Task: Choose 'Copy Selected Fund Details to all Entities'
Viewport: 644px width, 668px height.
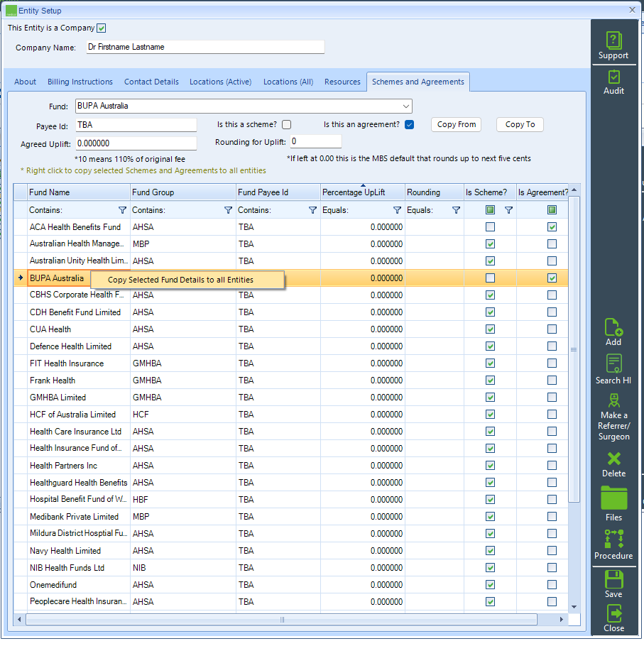Action: click(187, 280)
